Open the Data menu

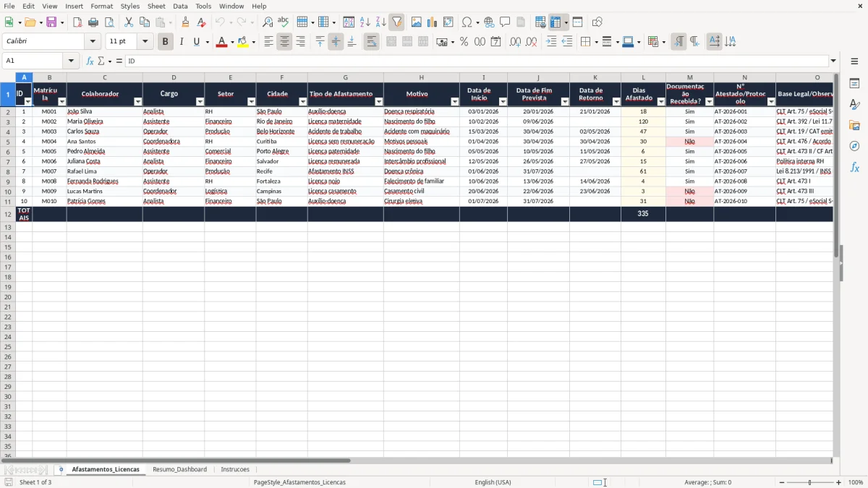point(180,6)
